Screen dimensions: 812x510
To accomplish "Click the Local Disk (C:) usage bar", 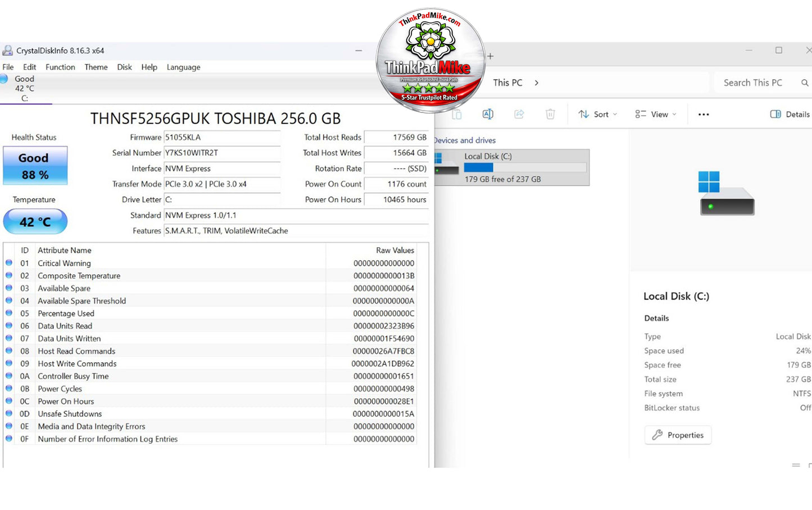I will (x=525, y=167).
